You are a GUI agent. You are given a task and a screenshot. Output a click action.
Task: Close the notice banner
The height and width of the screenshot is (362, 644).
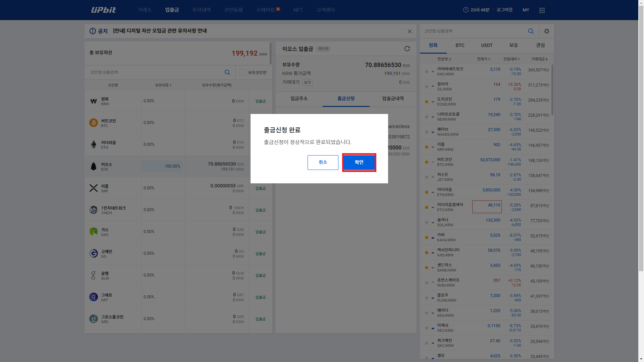coord(409,31)
